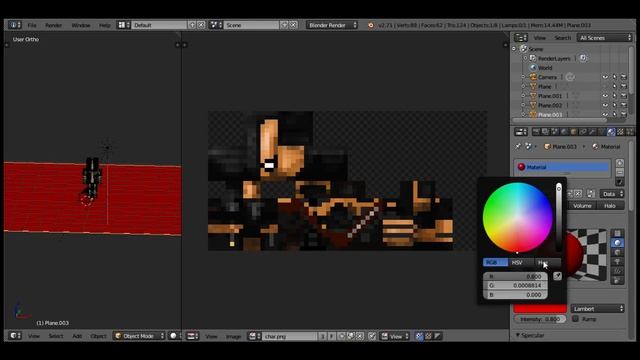Open 3D viewport Select menu

(x=56, y=336)
